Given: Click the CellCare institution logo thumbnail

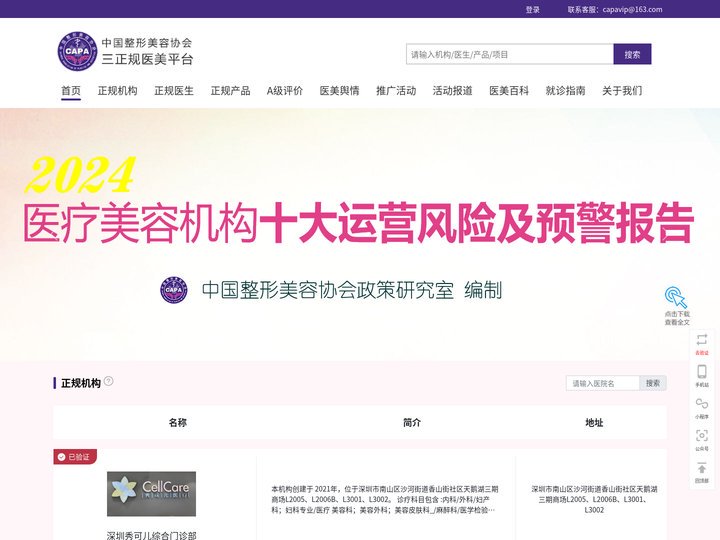Looking at the screenshot, I should 152,494.
